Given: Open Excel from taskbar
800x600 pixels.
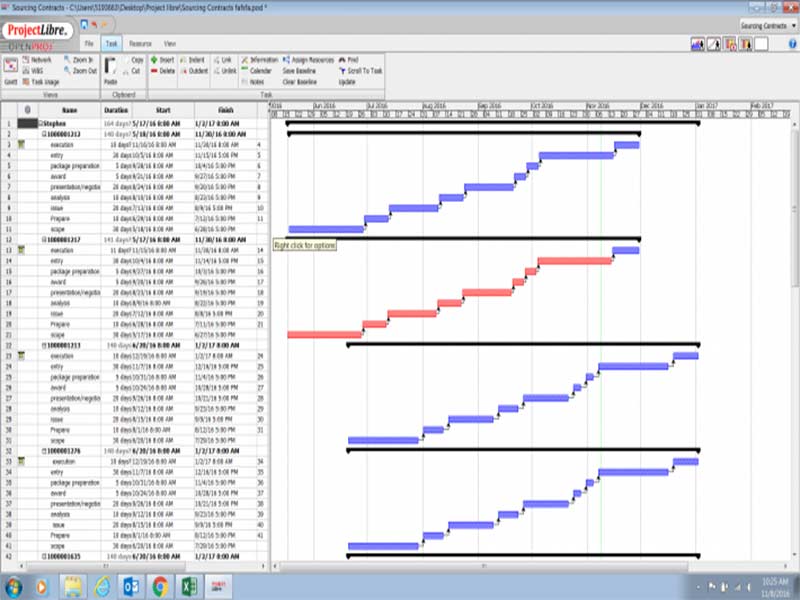Looking at the screenshot, I should point(189,587).
